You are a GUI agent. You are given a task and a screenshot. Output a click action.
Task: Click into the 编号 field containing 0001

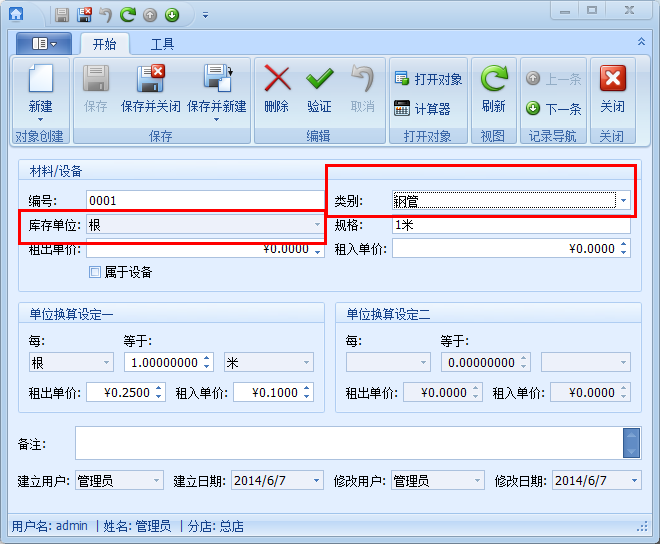(x=205, y=200)
